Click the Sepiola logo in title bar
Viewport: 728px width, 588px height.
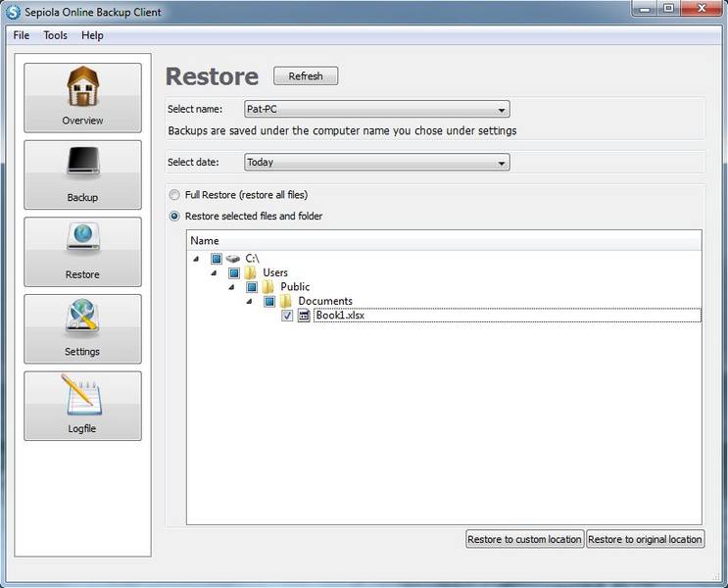[x=13, y=12]
